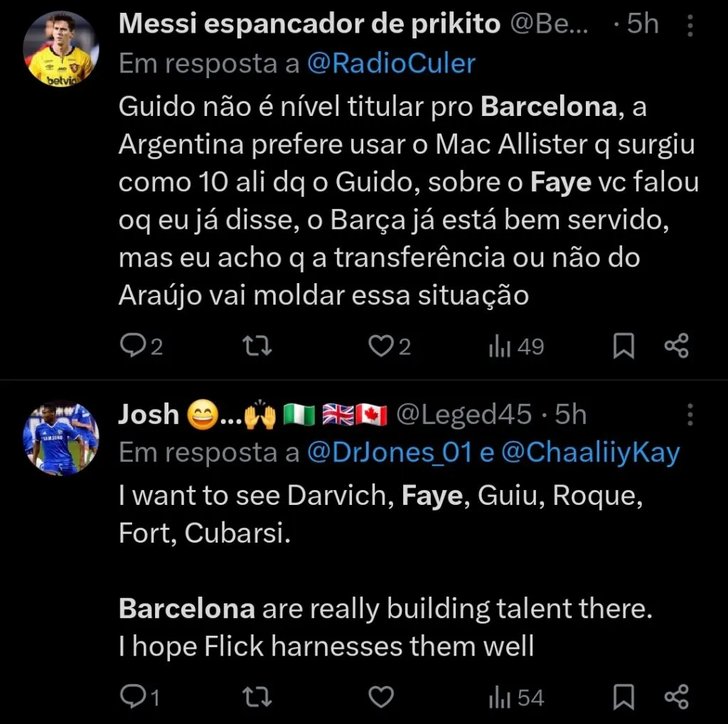Open @RadioCuler's profile link

pos(390,63)
